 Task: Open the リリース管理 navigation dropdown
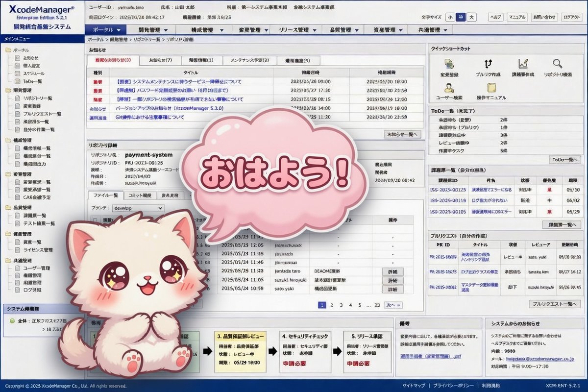point(296,30)
